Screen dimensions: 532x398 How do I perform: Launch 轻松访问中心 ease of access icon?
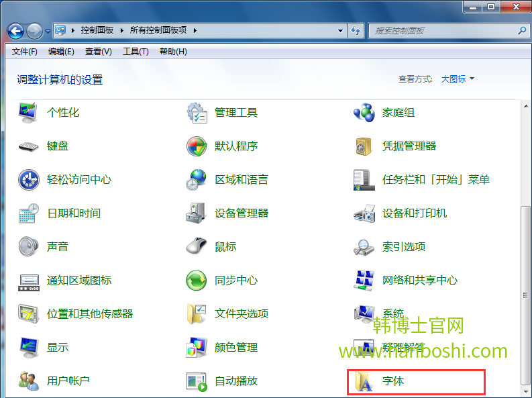pos(28,179)
